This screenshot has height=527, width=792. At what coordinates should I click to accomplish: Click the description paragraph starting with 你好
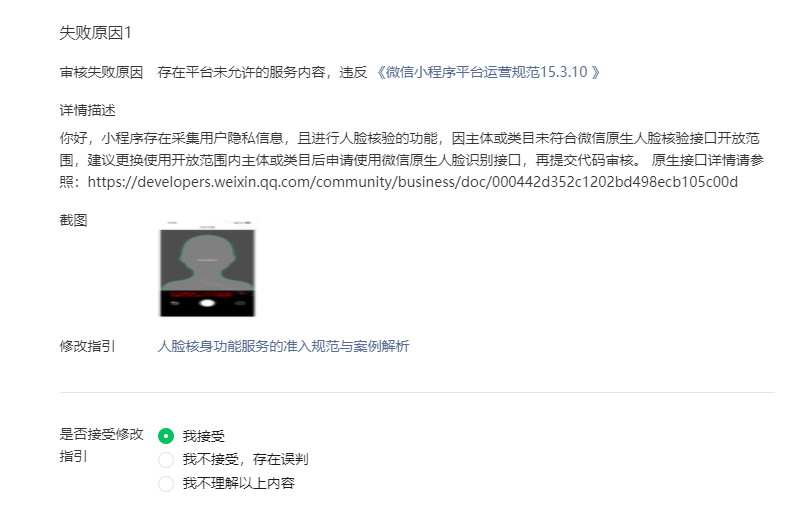(x=412, y=160)
